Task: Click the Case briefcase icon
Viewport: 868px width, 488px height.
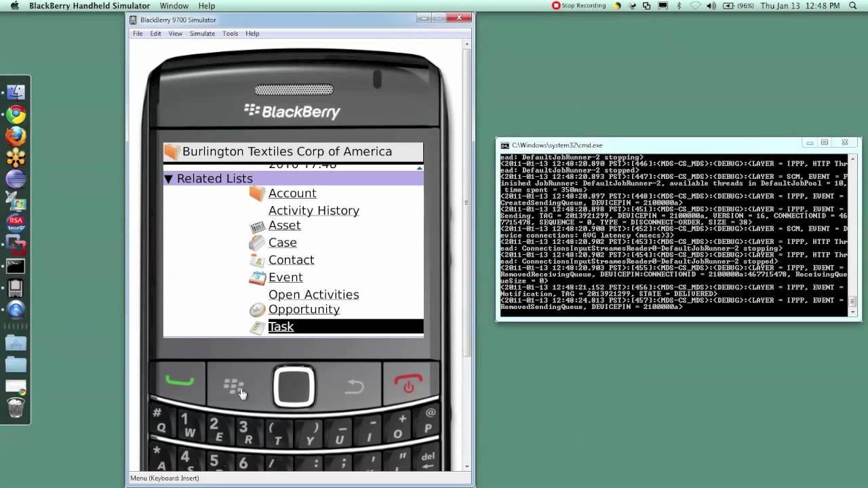Action: tap(257, 243)
